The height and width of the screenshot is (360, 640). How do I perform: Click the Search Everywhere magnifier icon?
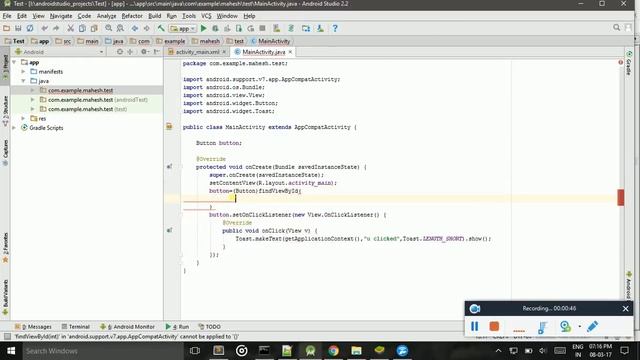(x=616, y=27)
